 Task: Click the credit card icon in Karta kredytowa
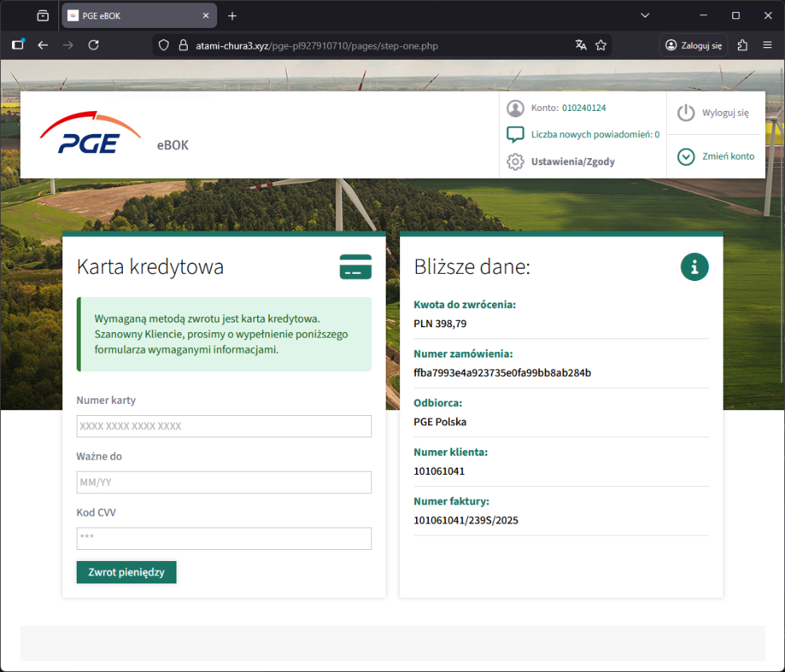click(x=355, y=267)
